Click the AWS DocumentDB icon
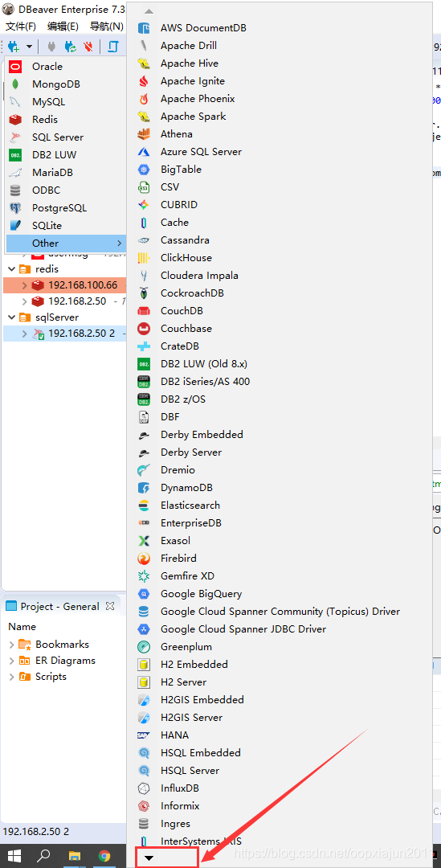Viewport: 441px width, 868px height. [x=144, y=27]
